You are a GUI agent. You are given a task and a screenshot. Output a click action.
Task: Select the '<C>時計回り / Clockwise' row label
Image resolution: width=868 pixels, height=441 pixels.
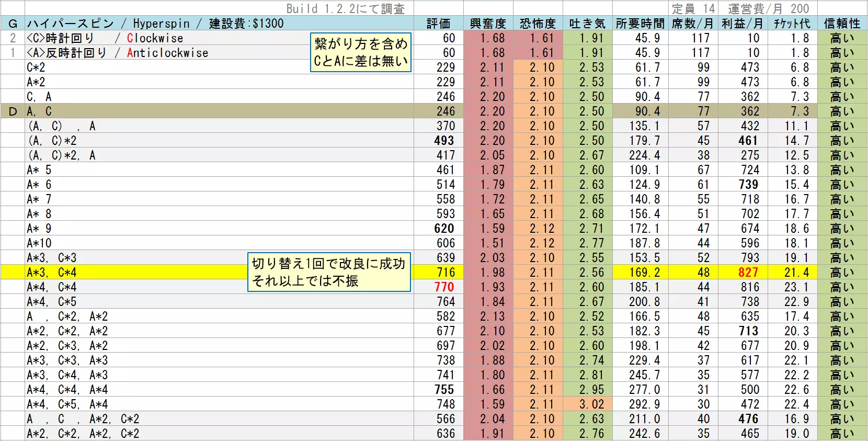coord(105,38)
